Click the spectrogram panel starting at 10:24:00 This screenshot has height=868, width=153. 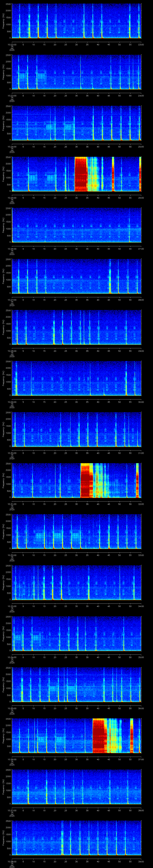[x=77, y=123]
